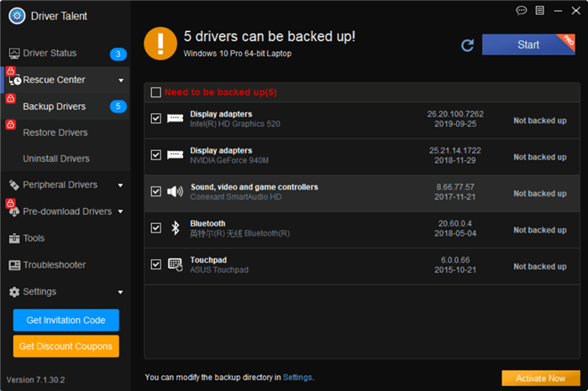Click the NVIDIA GeForce 940M adapter icon
This screenshot has width=588, height=391.
pos(175,155)
